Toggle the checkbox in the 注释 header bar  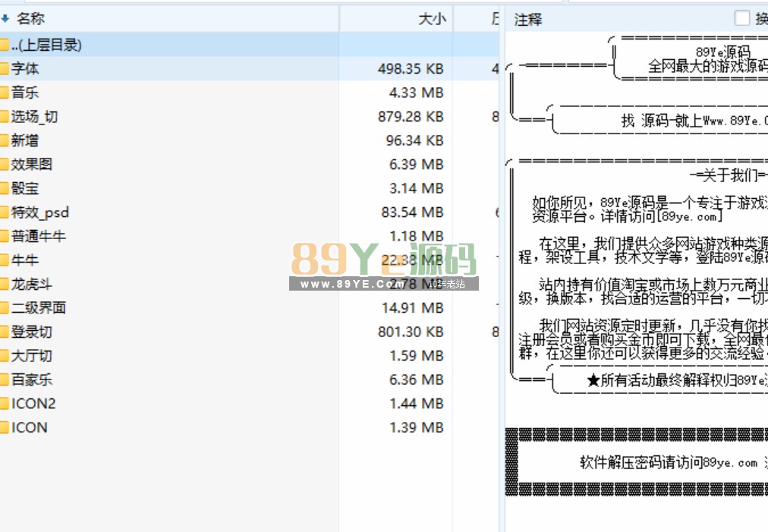pyautogui.click(x=742, y=18)
